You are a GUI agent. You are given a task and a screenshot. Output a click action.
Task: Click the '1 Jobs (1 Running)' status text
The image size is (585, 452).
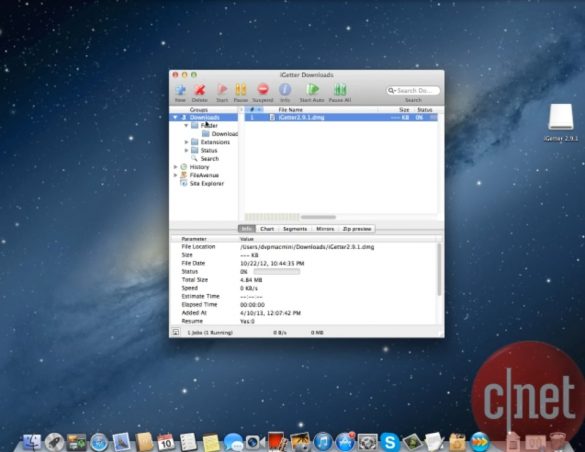point(210,332)
